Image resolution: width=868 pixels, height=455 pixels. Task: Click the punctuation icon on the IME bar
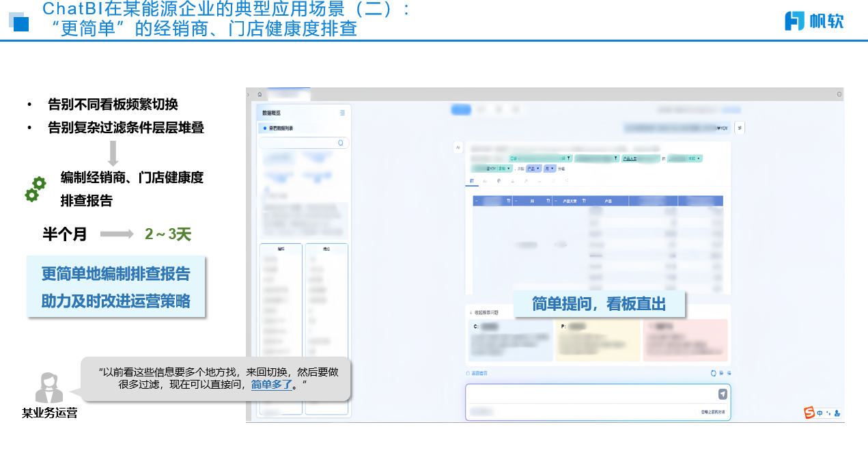tap(828, 413)
